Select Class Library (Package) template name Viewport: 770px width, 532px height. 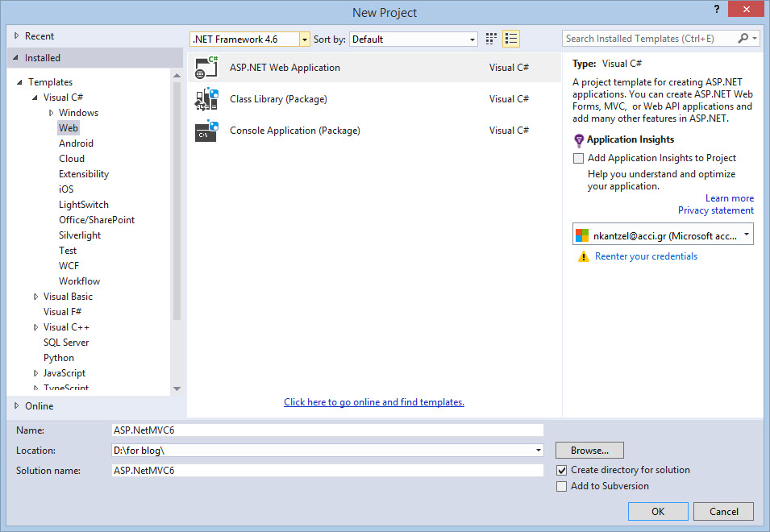tap(278, 99)
